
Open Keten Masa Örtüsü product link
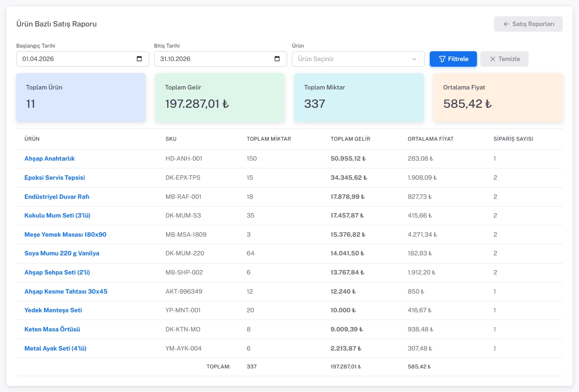point(52,329)
